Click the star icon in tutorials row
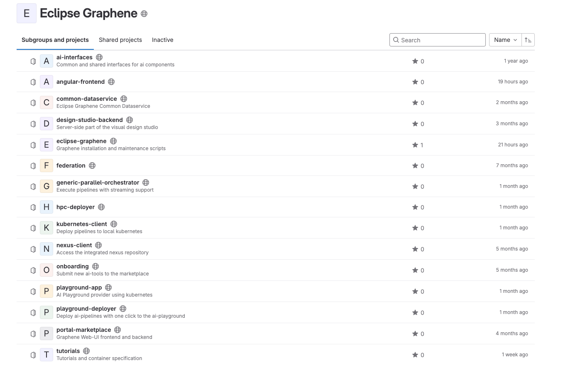 (x=415, y=355)
